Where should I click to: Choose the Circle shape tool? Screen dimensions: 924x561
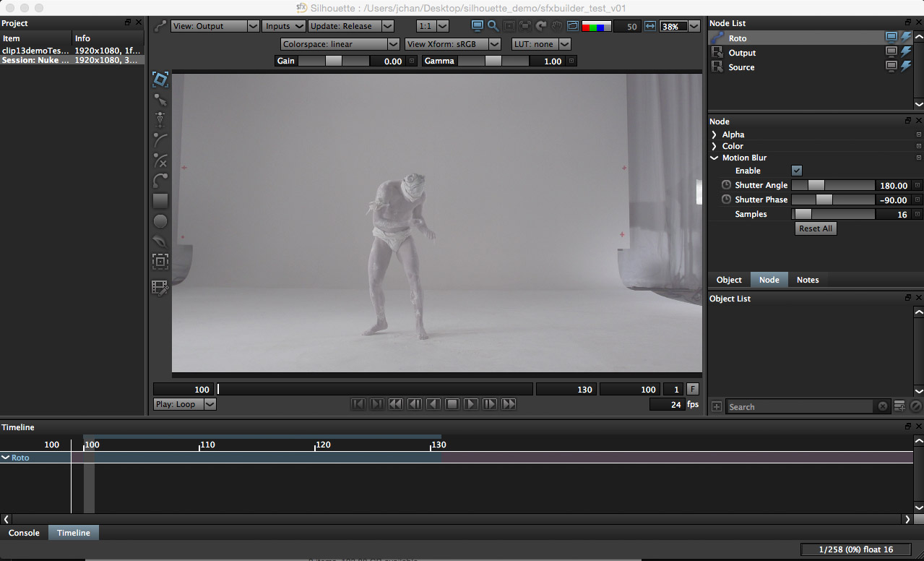pyautogui.click(x=160, y=221)
